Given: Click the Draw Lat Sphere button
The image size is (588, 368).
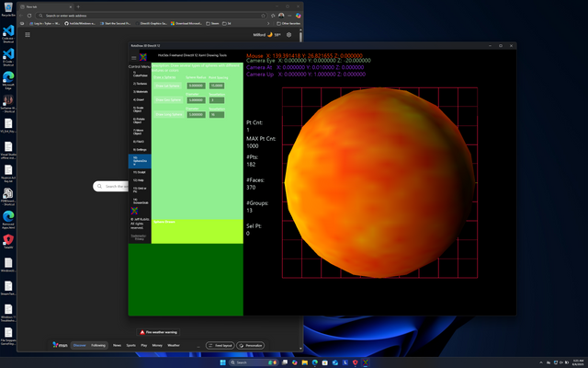Looking at the screenshot, I should click(x=167, y=86).
